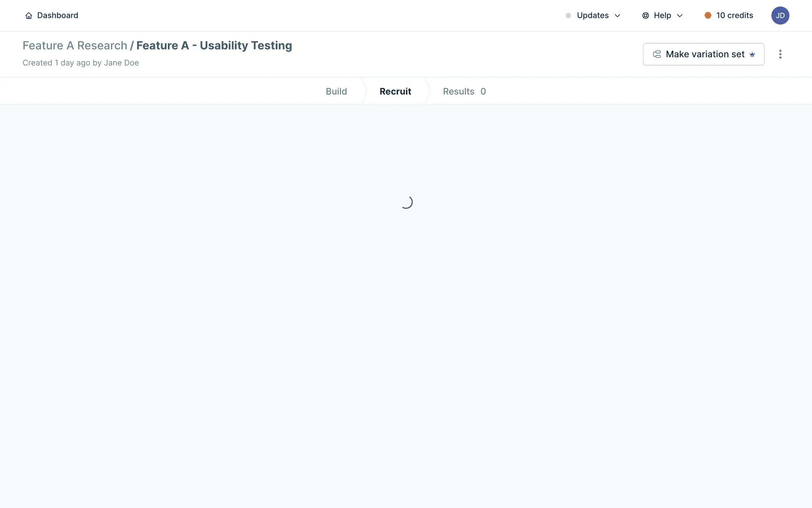812x508 pixels.
Task: Open the three-dot more options menu
Action: (x=780, y=54)
